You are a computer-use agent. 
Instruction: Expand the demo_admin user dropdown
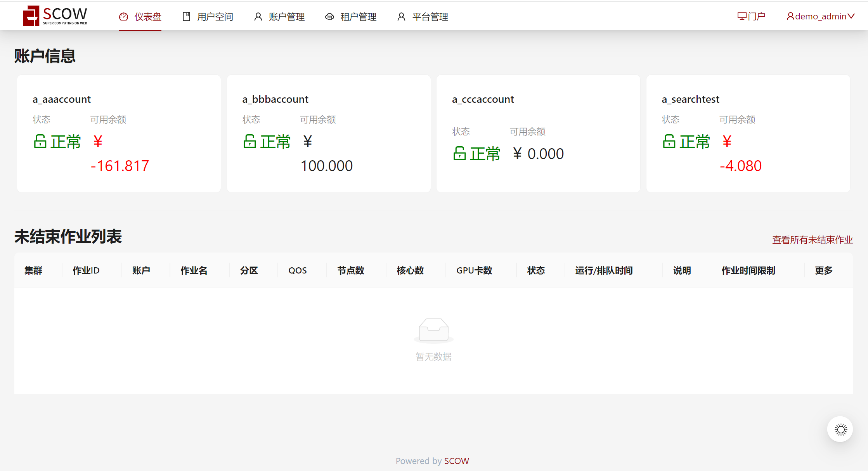click(x=820, y=16)
